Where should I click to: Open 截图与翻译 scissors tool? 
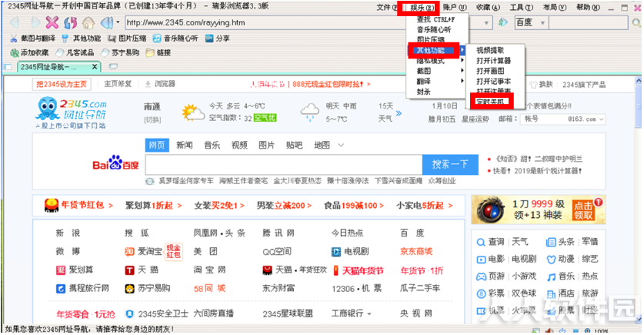click(33, 39)
